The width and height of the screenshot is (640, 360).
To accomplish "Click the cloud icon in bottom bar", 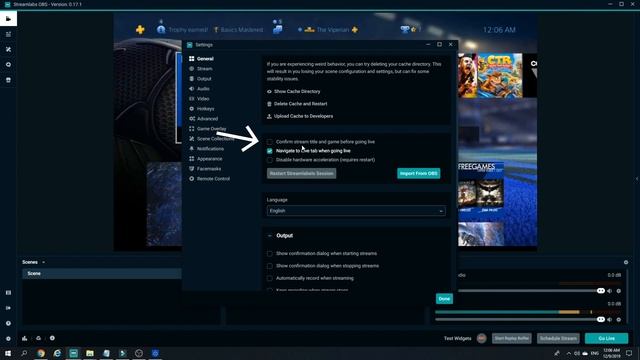I will click(38, 338).
